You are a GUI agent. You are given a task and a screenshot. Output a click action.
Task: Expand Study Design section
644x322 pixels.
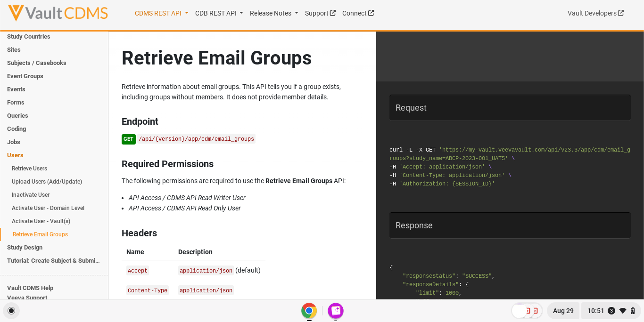(25, 248)
